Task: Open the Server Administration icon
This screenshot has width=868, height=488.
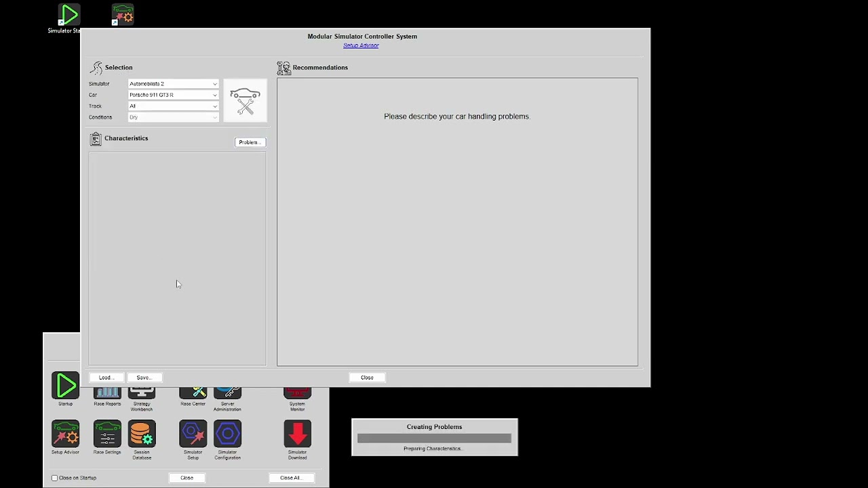Action: click(227, 394)
